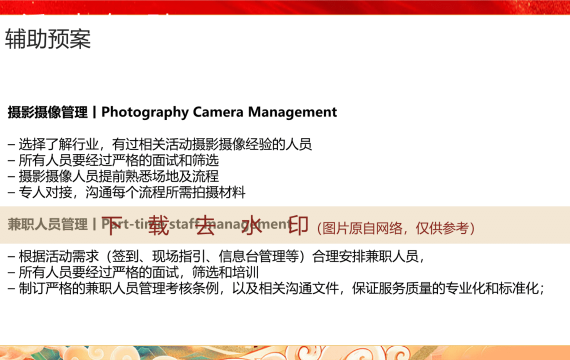Select the line 根据活动需求（签到、现场指引、信息台管理等）合理安排兼职人员

click(216, 256)
